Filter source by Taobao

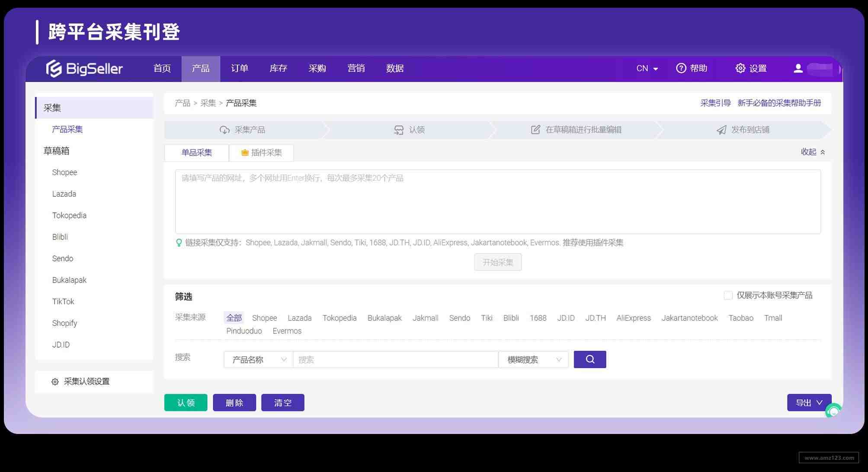click(740, 318)
